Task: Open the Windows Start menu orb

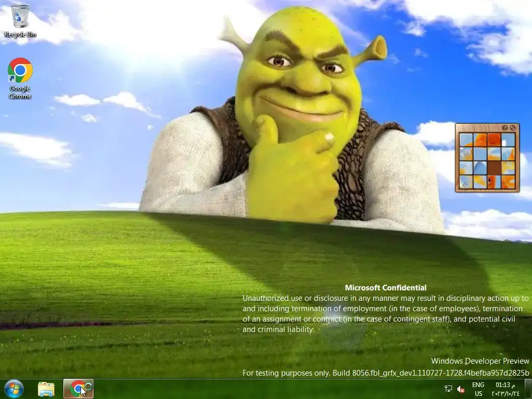Action: pos(14,389)
